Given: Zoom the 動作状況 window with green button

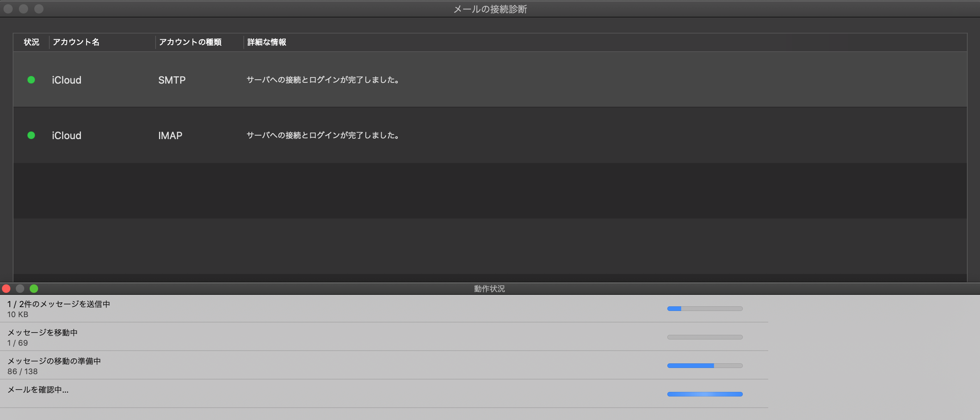Looking at the screenshot, I should pyautogui.click(x=34, y=289).
